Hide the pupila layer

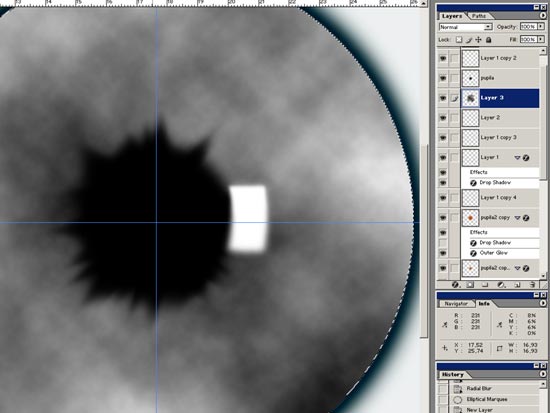443,78
